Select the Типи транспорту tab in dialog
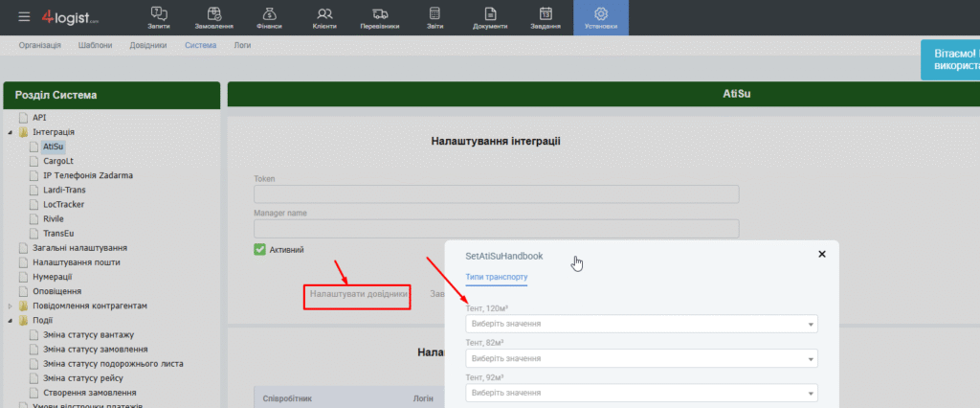The width and height of the screenshot is (980, 408). 497,277
